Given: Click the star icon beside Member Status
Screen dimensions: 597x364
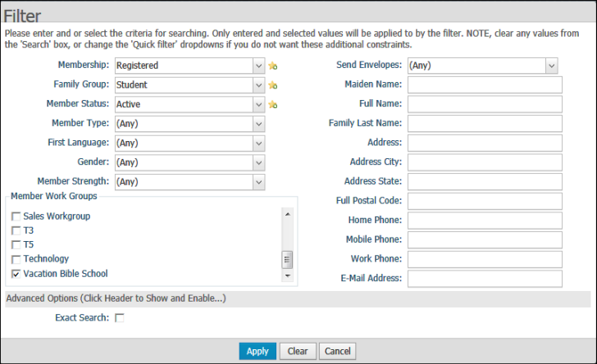Looking at the screenshot, I should click(x=272, y=105).
